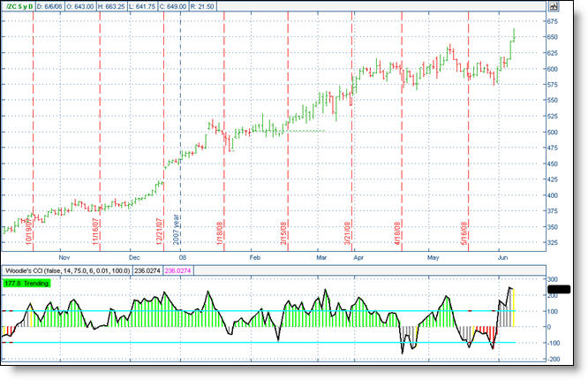The height and width of the screenshot is (380, 588).
Task: Click the D: 6/6/08 date field
Action: coord(50,7)
